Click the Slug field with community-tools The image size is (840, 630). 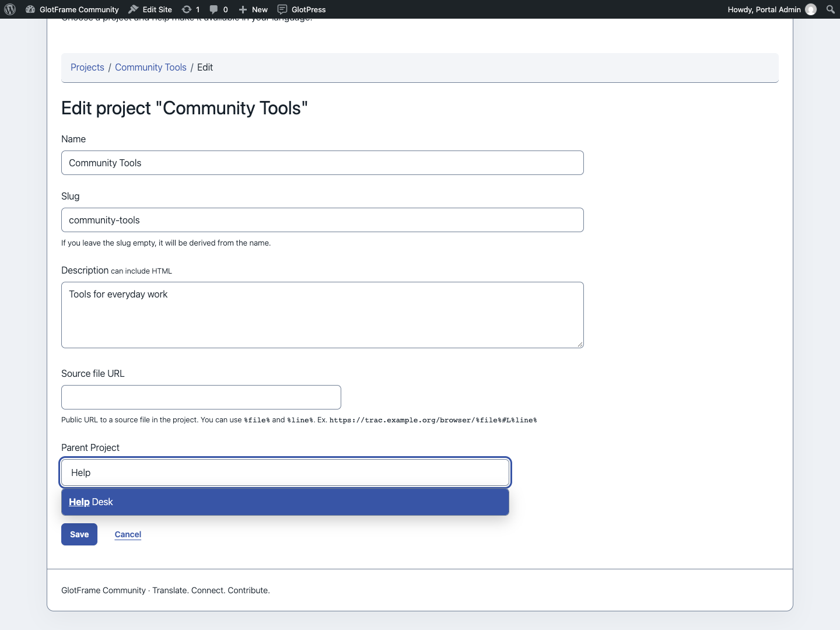click(x=323, y=220)
